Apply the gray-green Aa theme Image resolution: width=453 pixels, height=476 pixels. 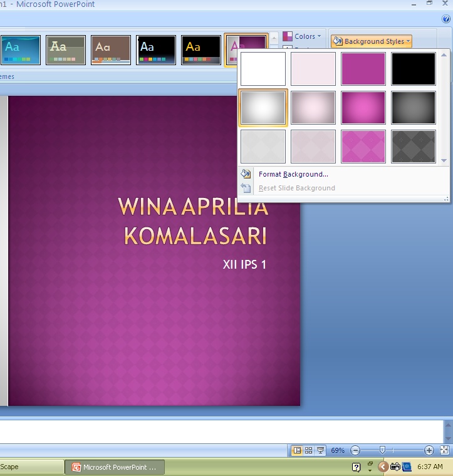click(x=66, y=50)
